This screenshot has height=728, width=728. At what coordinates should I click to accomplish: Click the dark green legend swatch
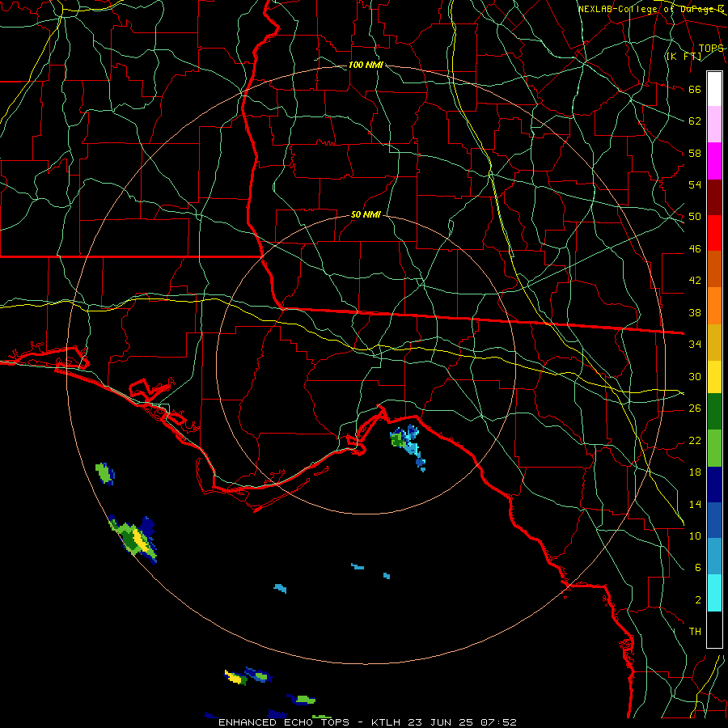point(714,412)
